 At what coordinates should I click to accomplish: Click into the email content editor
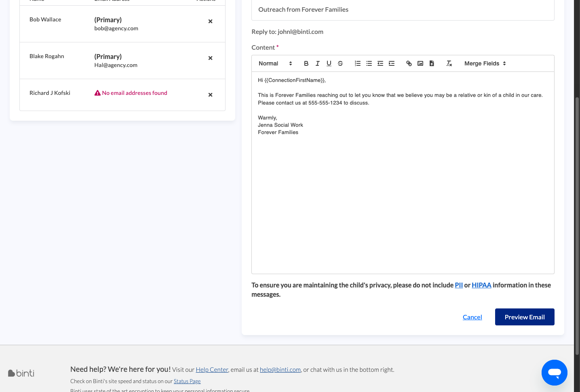click(x=403, y=173)
